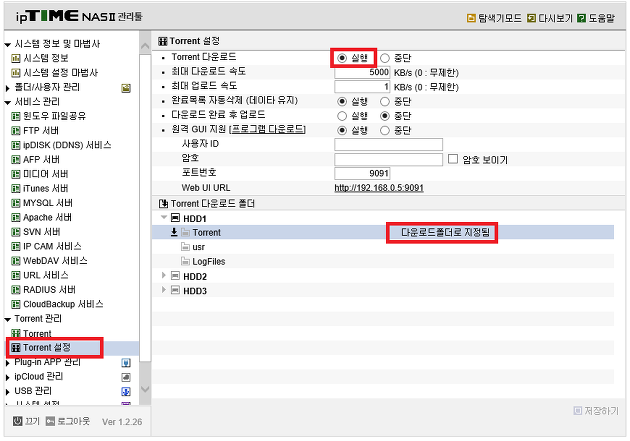
Task: Set Torrent 다운로드 to 중단
Action: (x=385, y=58)
